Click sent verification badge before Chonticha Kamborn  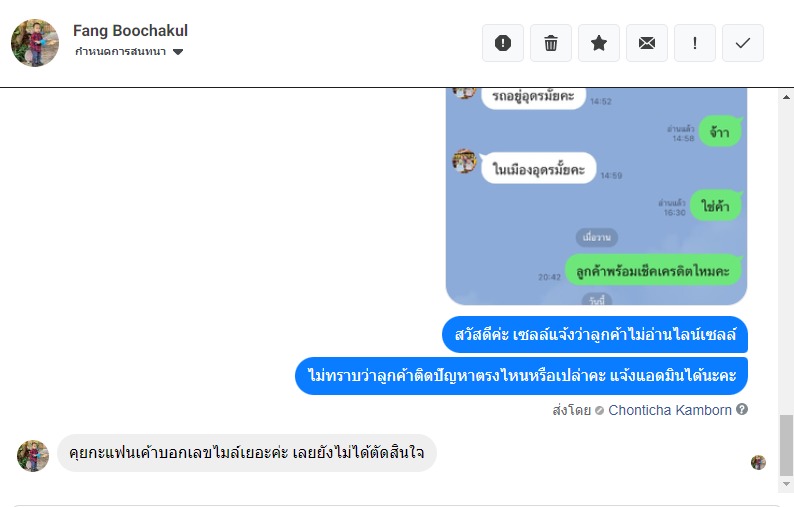point(599,410)
